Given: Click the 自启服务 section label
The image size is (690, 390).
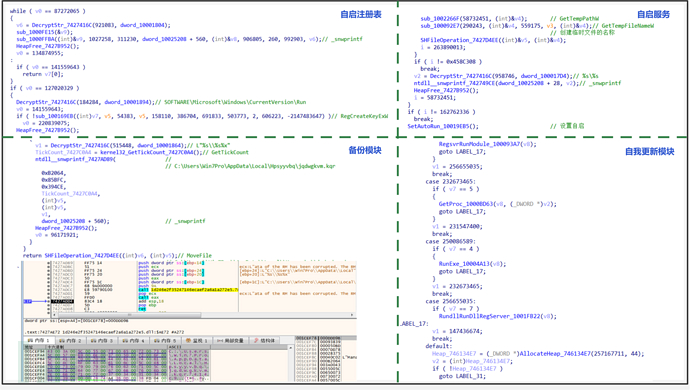Looking at the screenshot, I should [x=653, y=15].
